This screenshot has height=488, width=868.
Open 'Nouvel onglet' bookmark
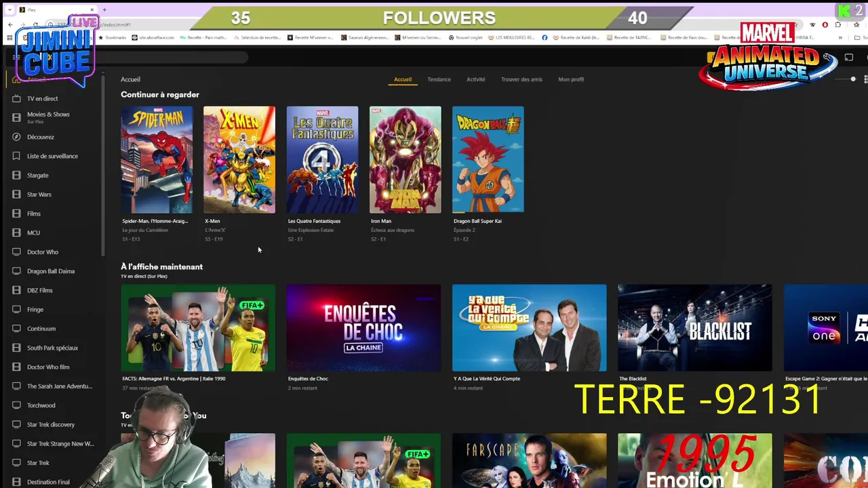tap(465, 38)
